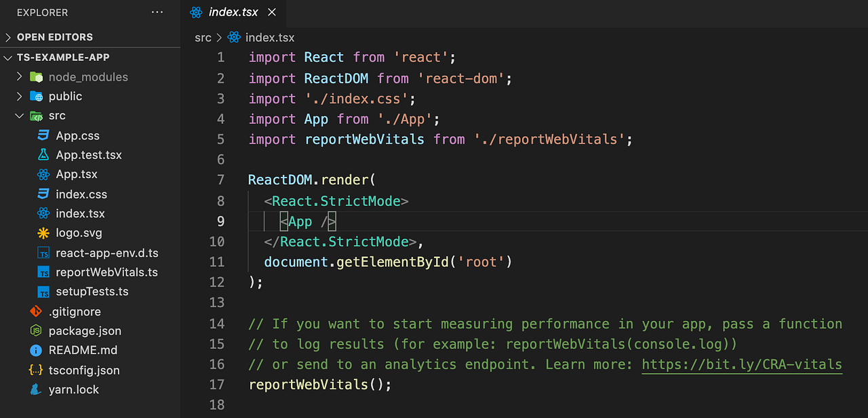Screen dimensions: 868x418
Task: Open Explorer more actions menu
Action: (157, 12)
